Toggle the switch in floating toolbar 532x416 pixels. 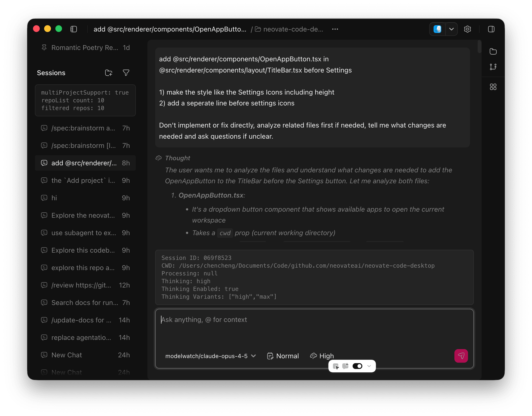(357, 366)
